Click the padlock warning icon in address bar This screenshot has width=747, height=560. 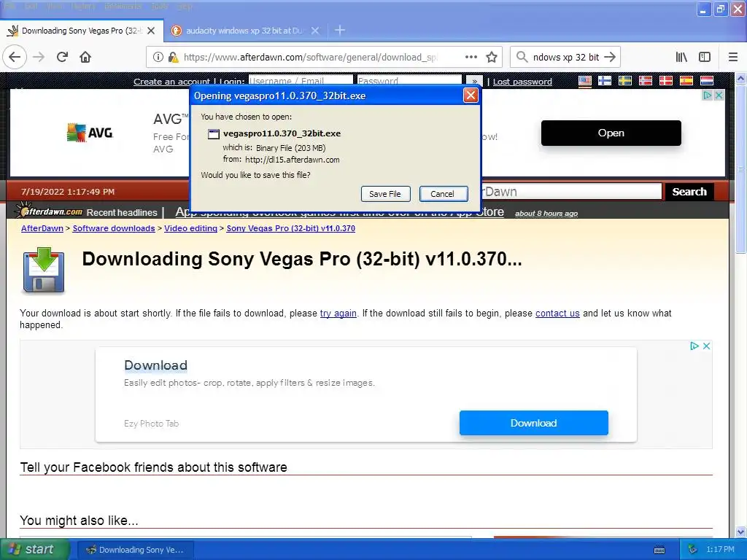pyautogui.click(x=174, y=57)
